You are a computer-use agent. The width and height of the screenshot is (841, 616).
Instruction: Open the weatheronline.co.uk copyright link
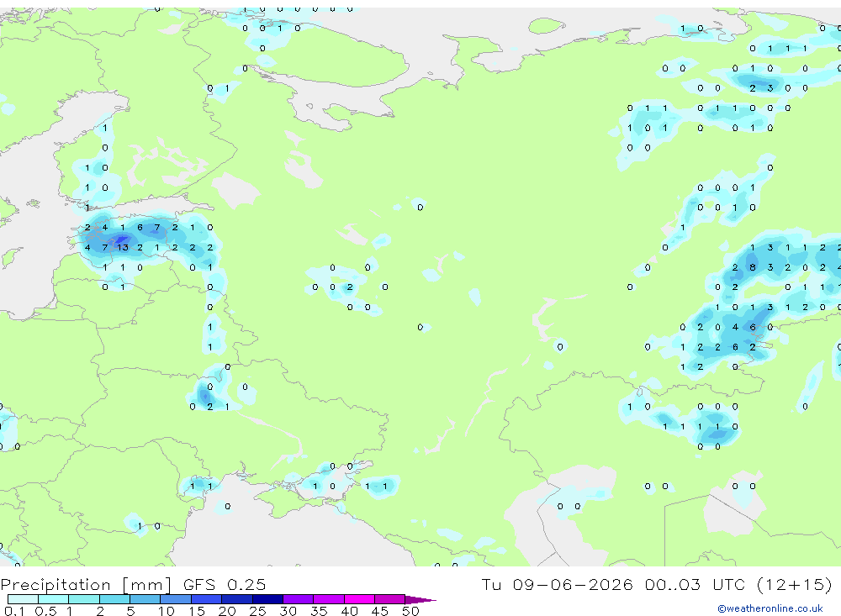(x=770, y=608)
